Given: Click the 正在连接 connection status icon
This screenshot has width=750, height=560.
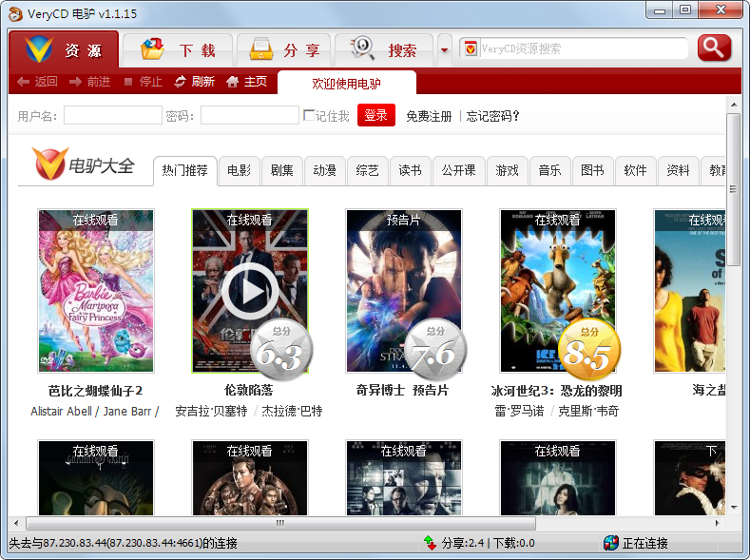Looking at the screenshot, I should pyautogui.click(x=611, y=543).
